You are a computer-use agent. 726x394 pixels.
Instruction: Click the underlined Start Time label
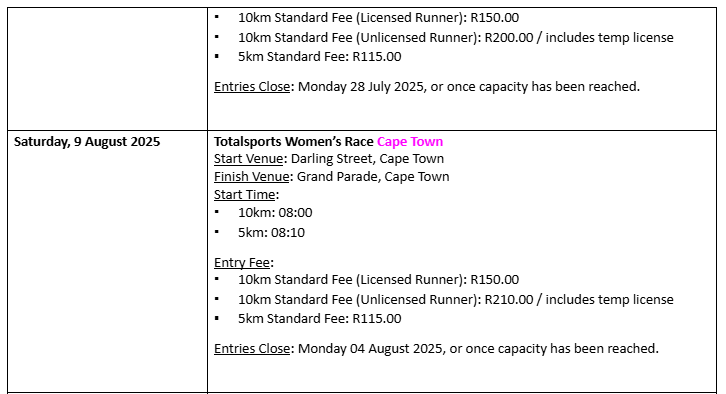244,195
